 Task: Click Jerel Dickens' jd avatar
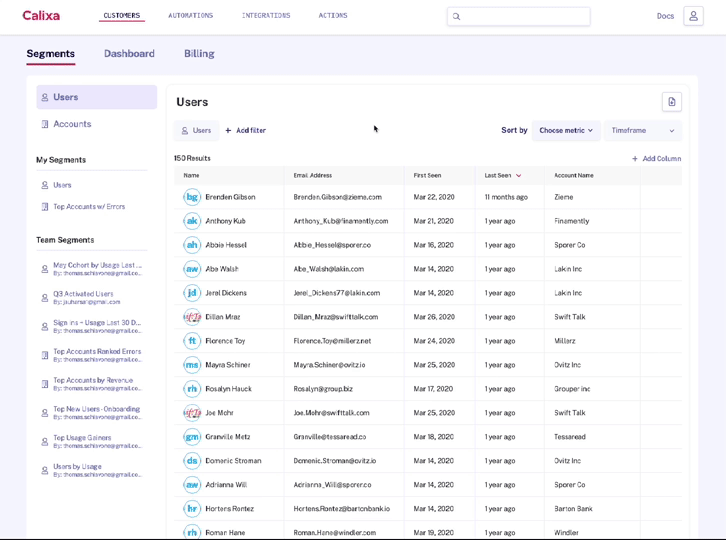pos(192,293)
